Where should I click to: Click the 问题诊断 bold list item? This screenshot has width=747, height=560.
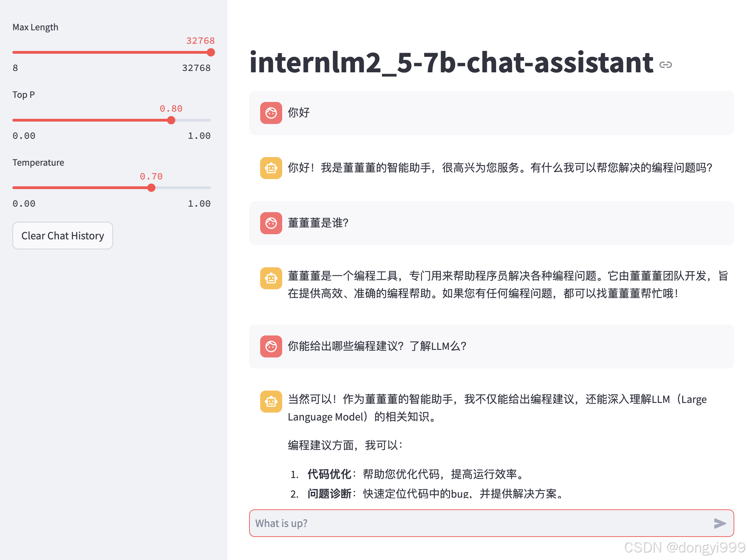[329, 494]
